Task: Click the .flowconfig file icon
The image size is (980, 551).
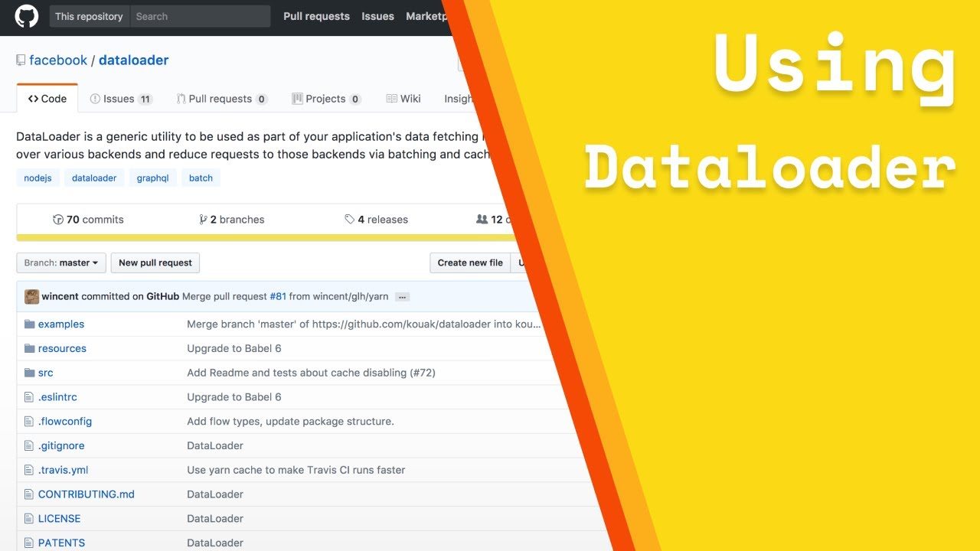Action: [x=29, y=422]
